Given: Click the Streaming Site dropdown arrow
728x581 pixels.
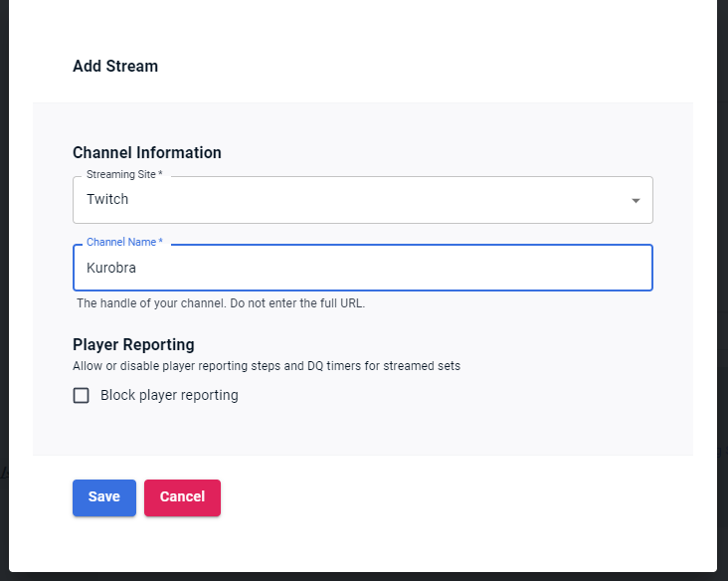Looking at the screenshot, I should (x=636, y=200).
